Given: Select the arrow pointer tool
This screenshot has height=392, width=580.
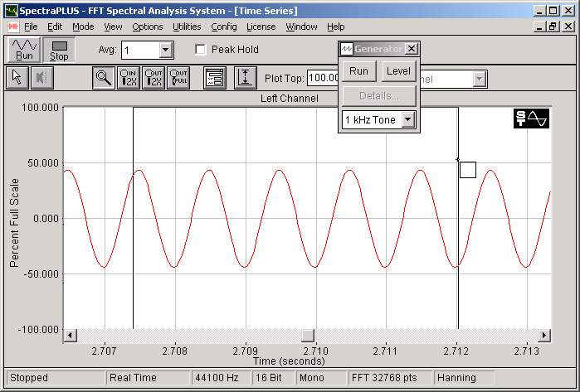Looking at the screenshot, I should click(17, 78).
